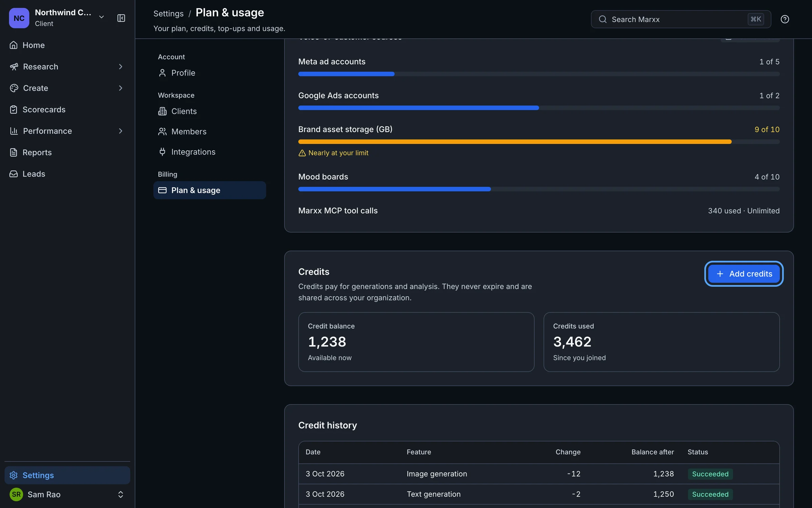
Task: Open the Sam Rao account menu chevron
Action: coord(120,494)
